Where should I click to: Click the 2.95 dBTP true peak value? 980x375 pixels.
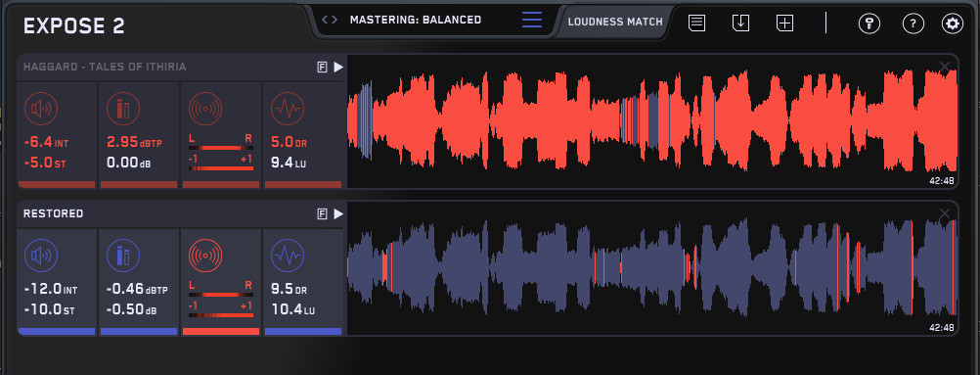[x=134, y=142]
